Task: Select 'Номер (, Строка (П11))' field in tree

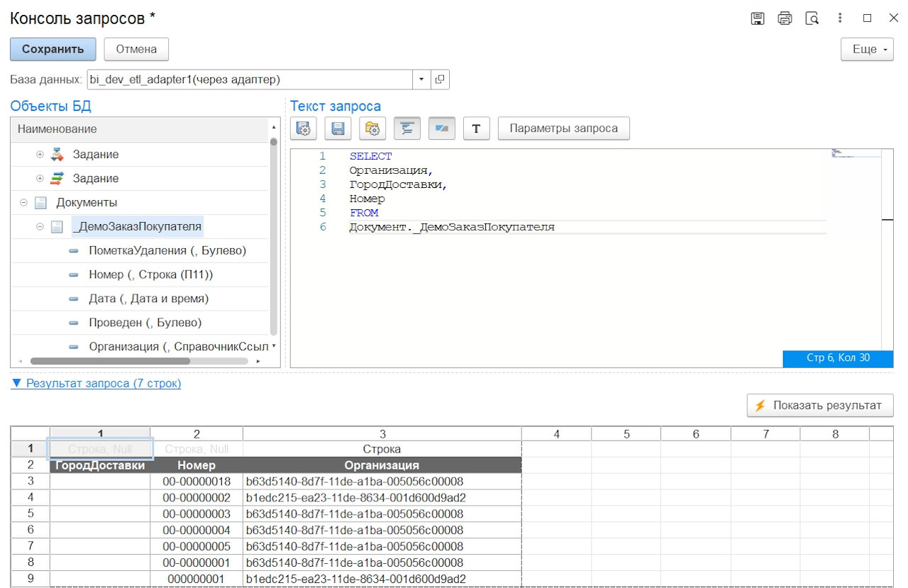Action: (150, 274)
